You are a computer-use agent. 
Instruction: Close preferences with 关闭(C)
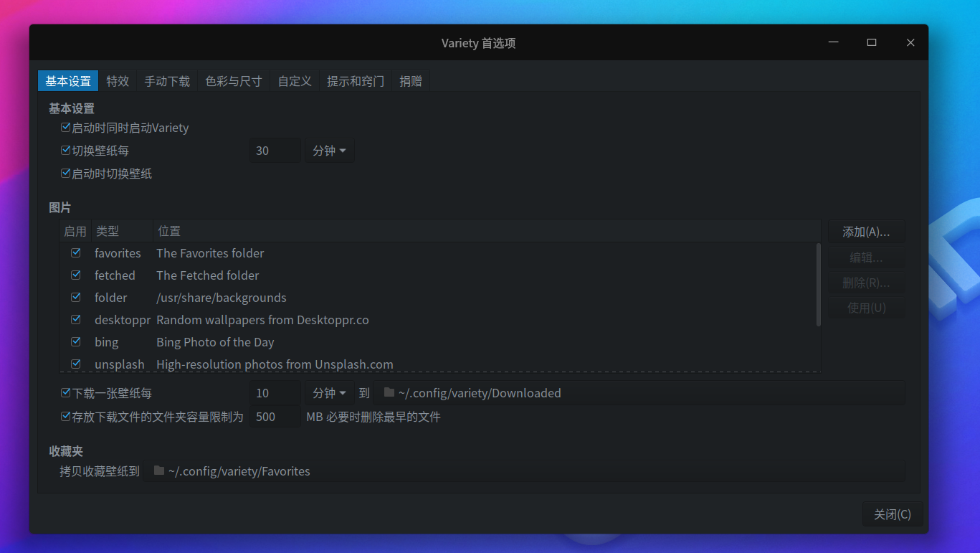tap(891, 514)
